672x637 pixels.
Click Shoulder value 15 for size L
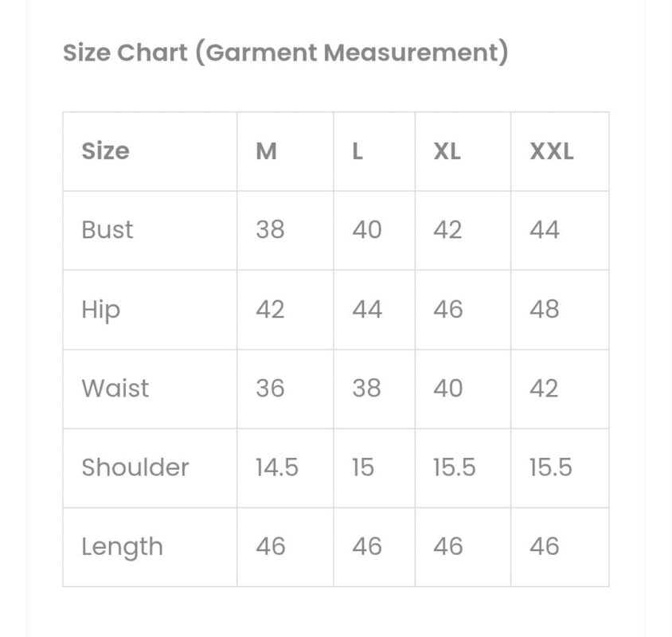tap(363, 467)
